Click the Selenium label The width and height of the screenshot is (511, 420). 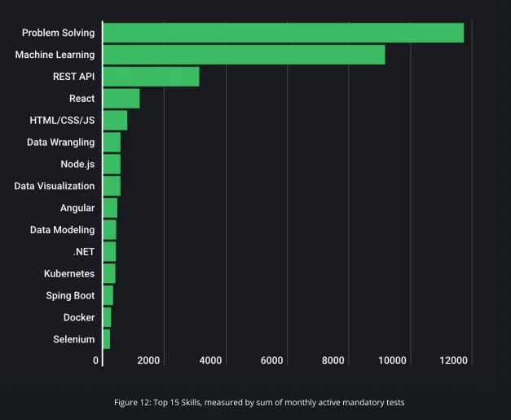tap(74, 339)
